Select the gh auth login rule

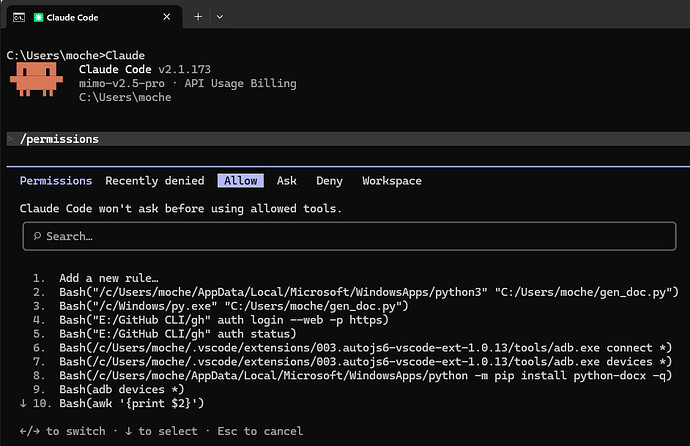point(224,320)
